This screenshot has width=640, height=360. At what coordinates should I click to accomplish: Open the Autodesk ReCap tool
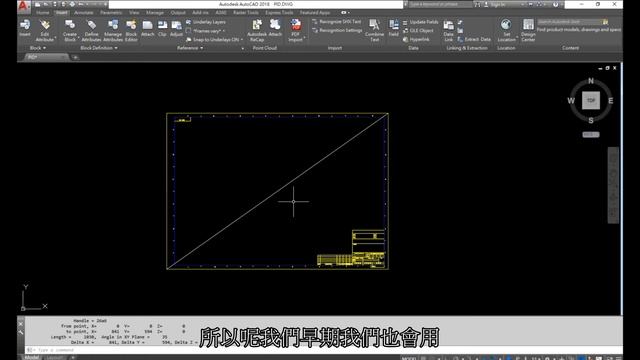pyautogui.click(x=257, y=30)
